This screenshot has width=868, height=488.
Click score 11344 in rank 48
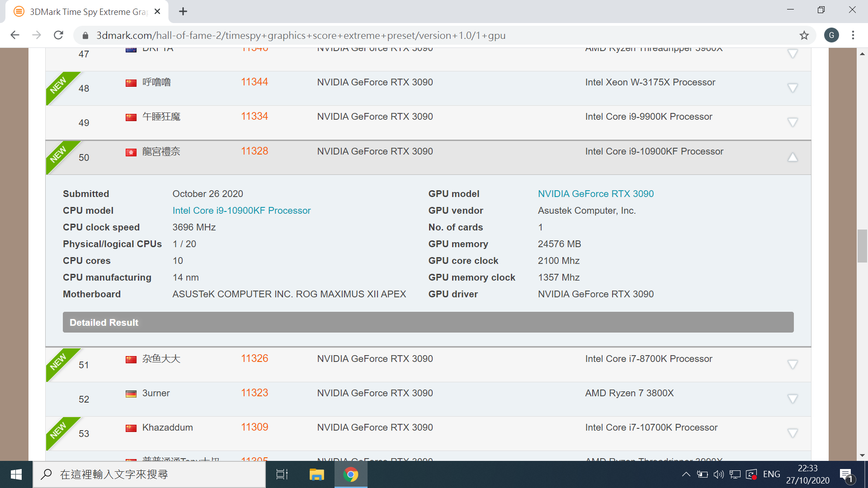255,82
